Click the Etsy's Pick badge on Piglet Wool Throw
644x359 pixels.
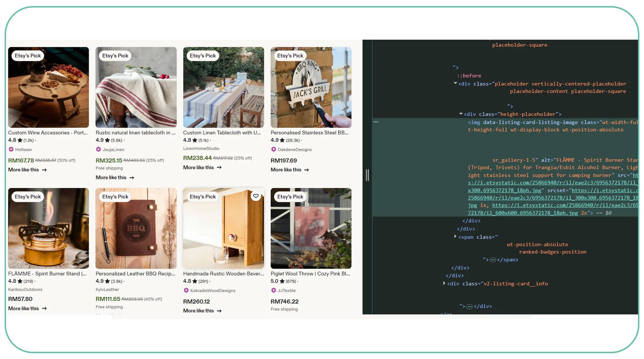290,197
